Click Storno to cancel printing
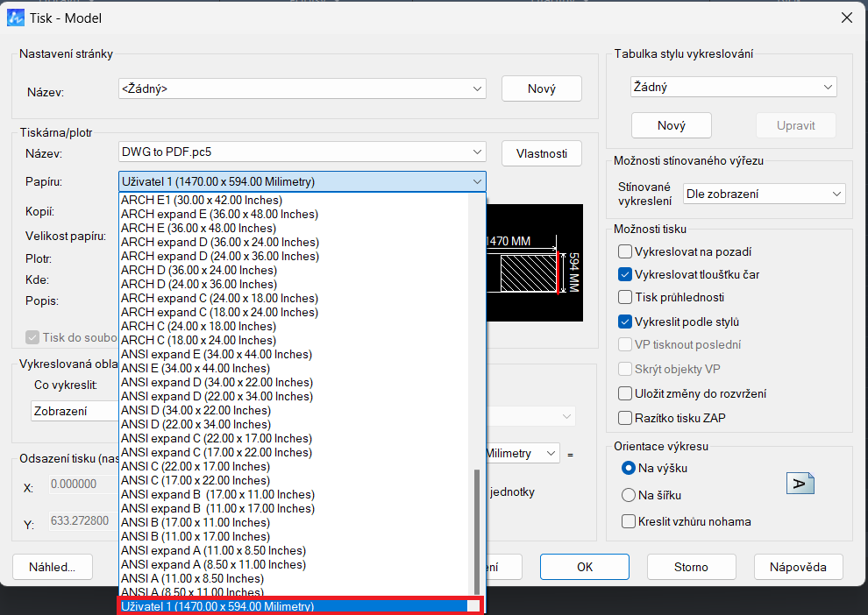The image size is (868, 615). [x=691, y=567]
